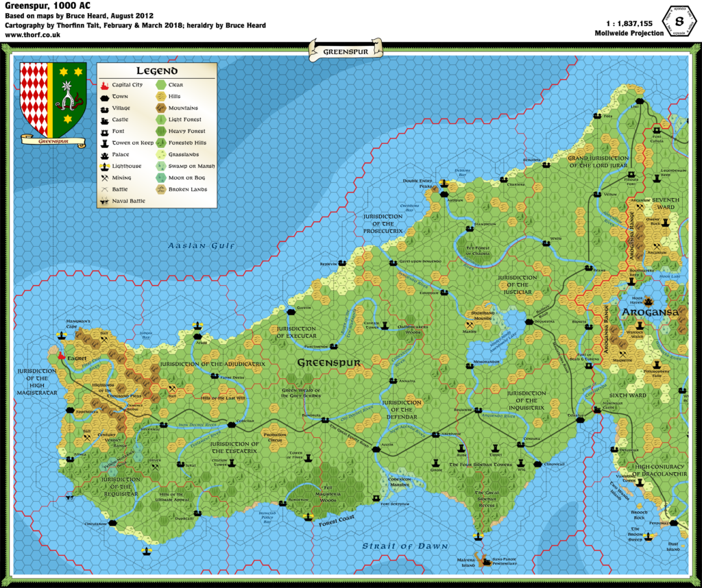Click the Battle crossed-swords icon in the legend
Screen dimensions: 702x588
103,189
